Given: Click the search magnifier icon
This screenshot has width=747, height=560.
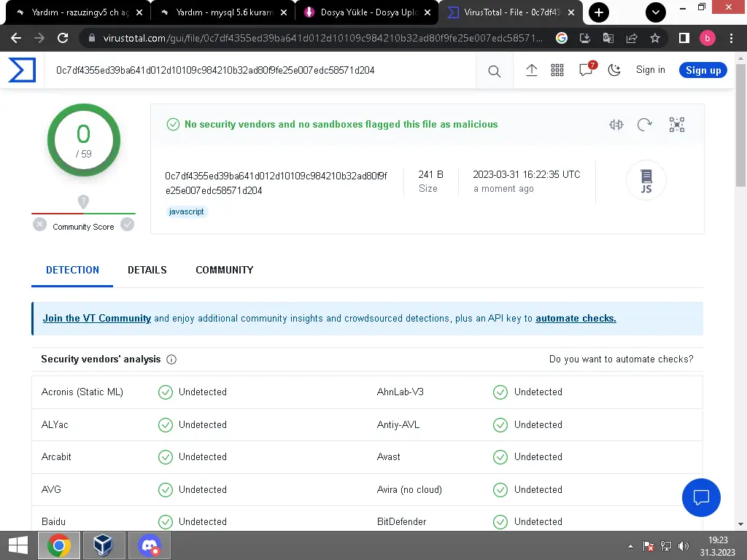Looking at the screenshot, I should pyautogui.click(x=494, y=71).
